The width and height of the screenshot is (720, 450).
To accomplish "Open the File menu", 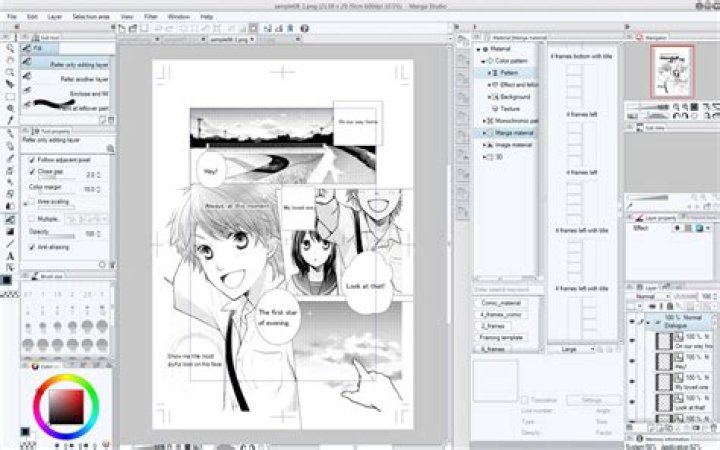I will pyautogui.click(x=12, y=17).
